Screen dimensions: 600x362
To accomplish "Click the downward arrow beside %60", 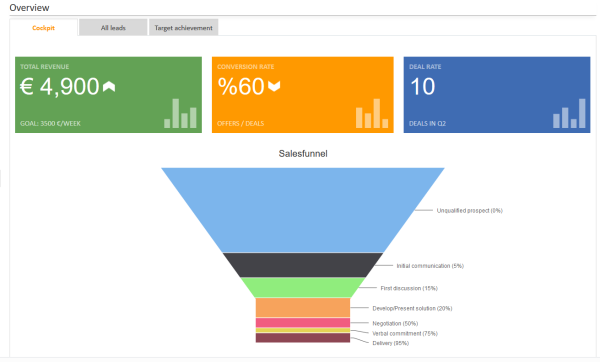I will (274, 86).
